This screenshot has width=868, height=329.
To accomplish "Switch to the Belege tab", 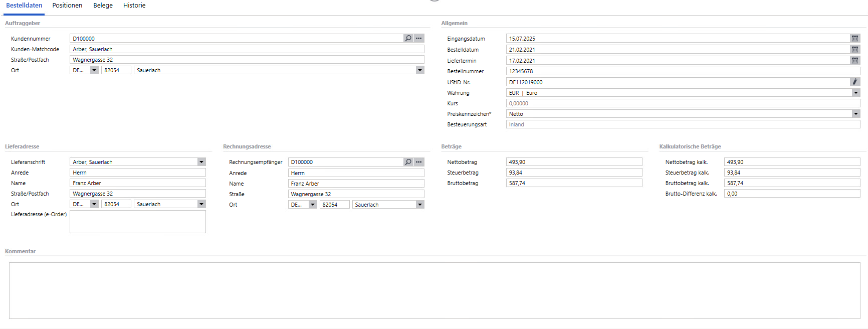I will point(103,6).
